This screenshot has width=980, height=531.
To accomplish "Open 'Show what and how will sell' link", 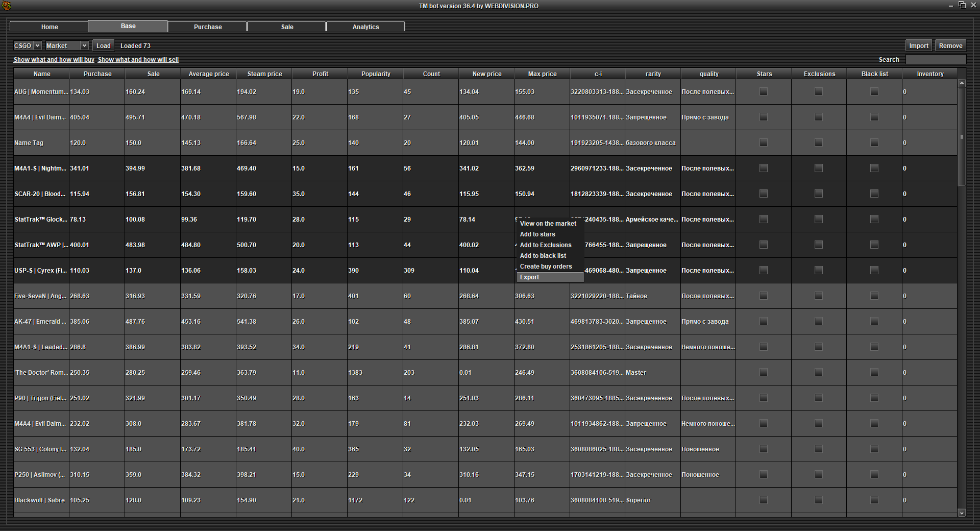I will [138, 60].
